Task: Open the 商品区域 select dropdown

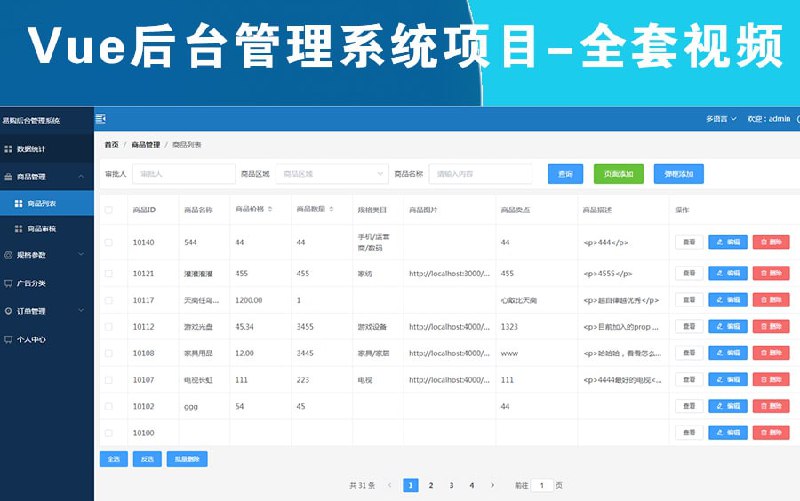Action: tap(332, 174)
